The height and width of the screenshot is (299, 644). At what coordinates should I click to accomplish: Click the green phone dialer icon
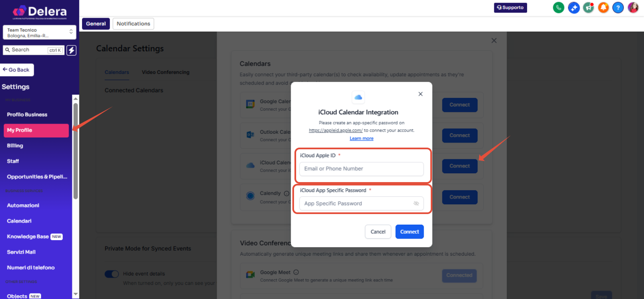(x=559, y=8)
